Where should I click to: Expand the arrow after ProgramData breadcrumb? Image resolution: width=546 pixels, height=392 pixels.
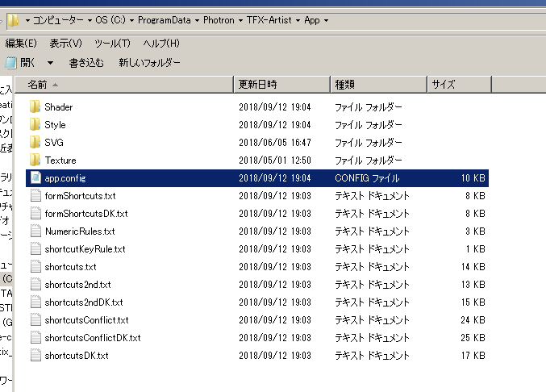coord(197,20)
